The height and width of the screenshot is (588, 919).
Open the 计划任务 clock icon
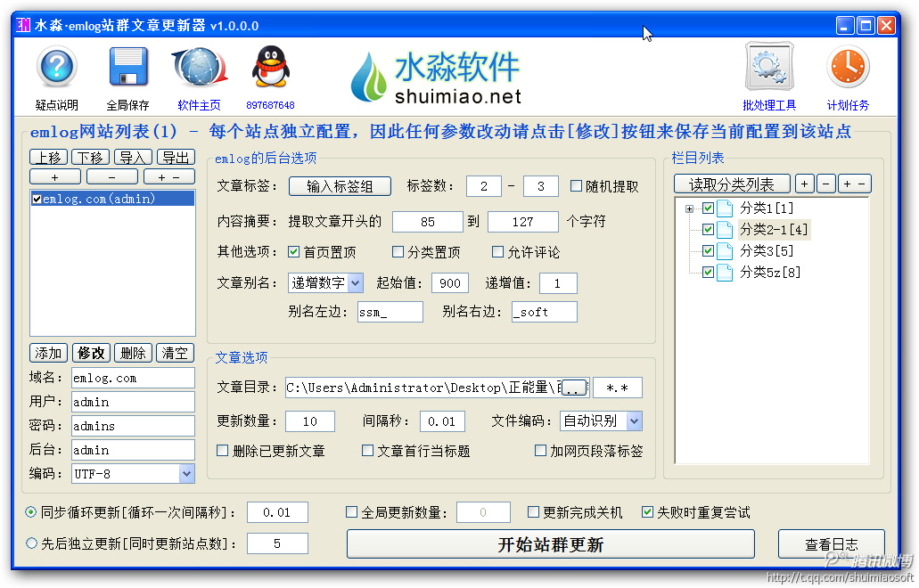point(848,68)
